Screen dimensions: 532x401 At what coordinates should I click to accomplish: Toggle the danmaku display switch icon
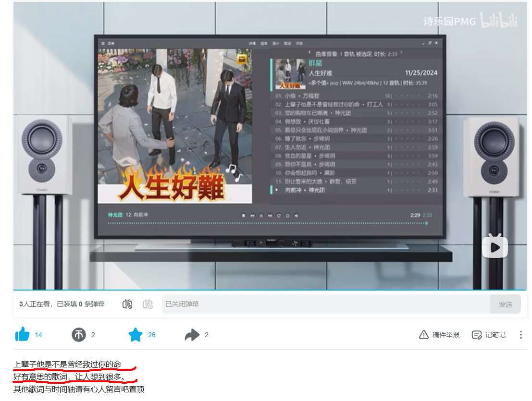coord(127,304)
